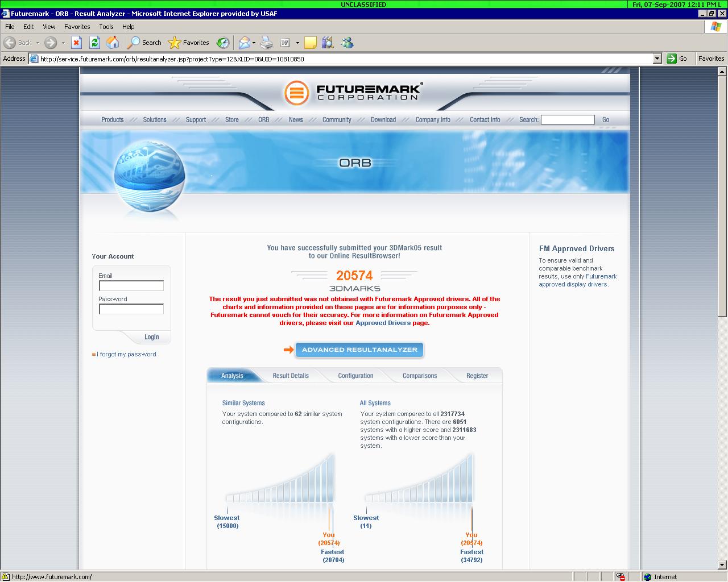The width and height of the screenshot is (728, 582).
Task: Expand the Mail options dropdown arrow
Action: coord(254,43)
